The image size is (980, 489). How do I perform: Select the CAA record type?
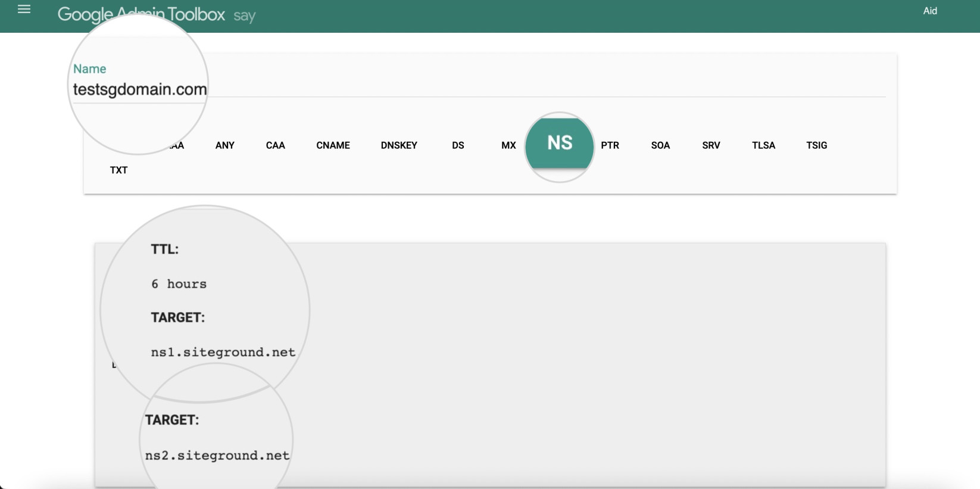pyautogui.click(x=276, y=145)
